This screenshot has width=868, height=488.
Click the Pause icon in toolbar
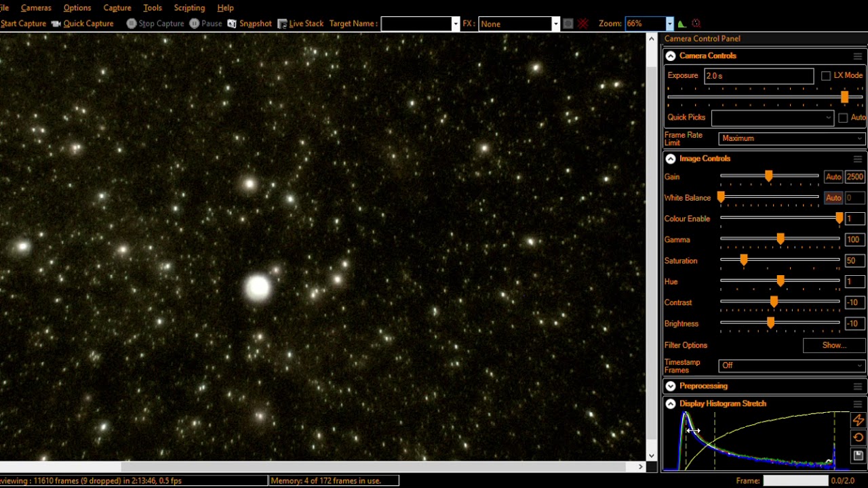tap(195, 24)
